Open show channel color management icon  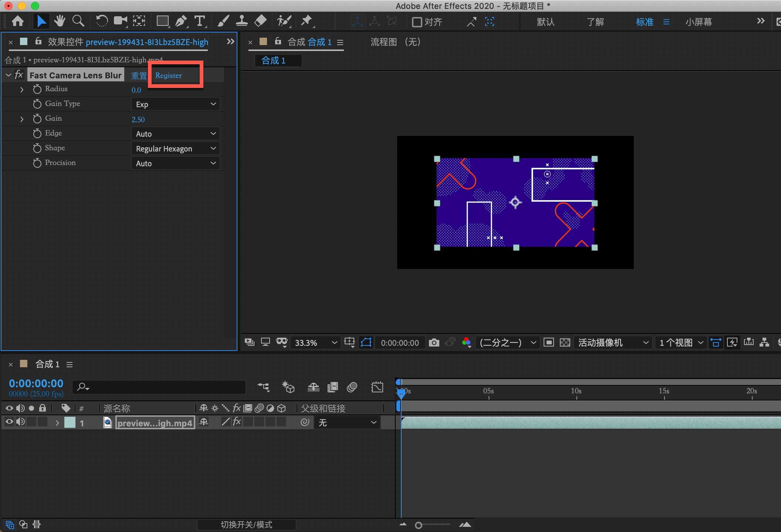coord(467,342)
